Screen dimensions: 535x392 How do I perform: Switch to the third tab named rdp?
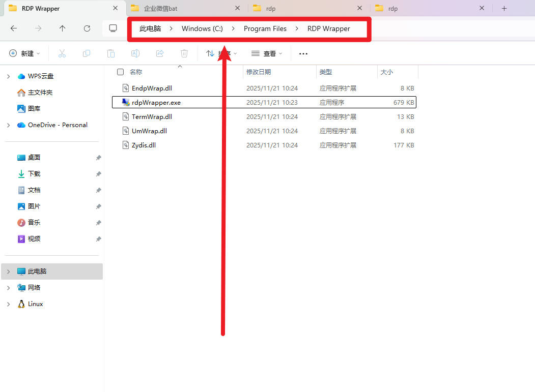(307, 8)
